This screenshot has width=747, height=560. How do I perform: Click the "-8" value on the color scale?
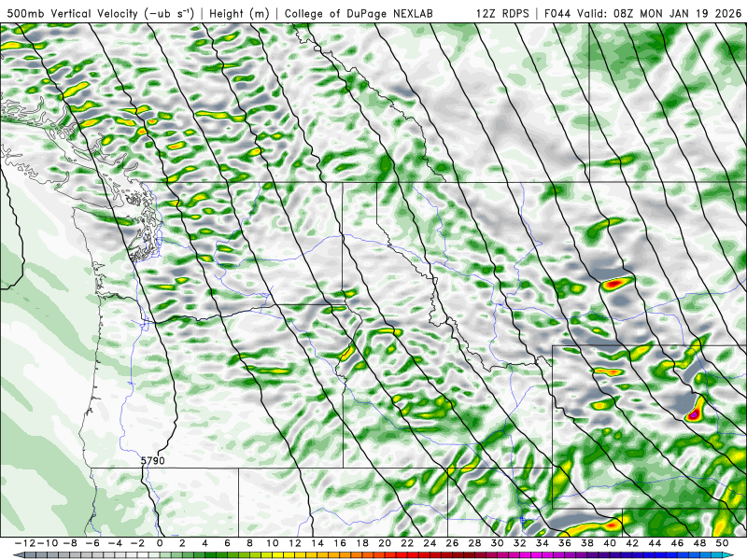(70, 543)
